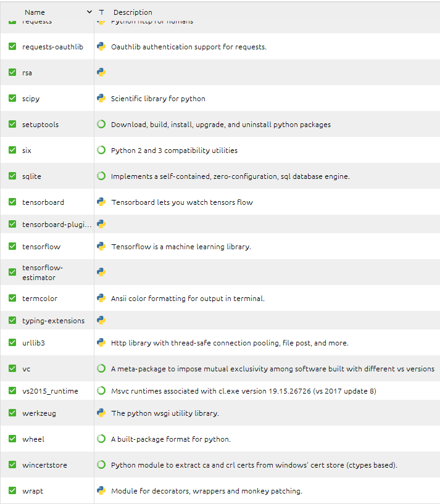Click the Python icon for typing-extensions
440x504 pixels.
coord(101,320)
